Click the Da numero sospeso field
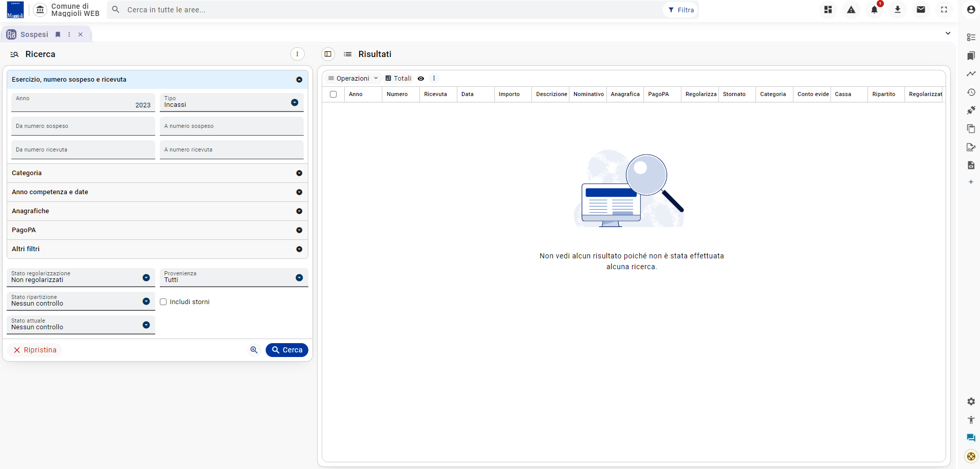Viewport: 980px width, 469px height. click(83, 126)
